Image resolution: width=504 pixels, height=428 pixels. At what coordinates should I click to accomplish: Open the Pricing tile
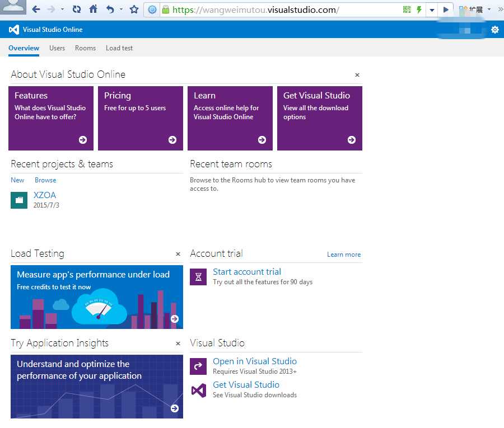click(141, 118)
